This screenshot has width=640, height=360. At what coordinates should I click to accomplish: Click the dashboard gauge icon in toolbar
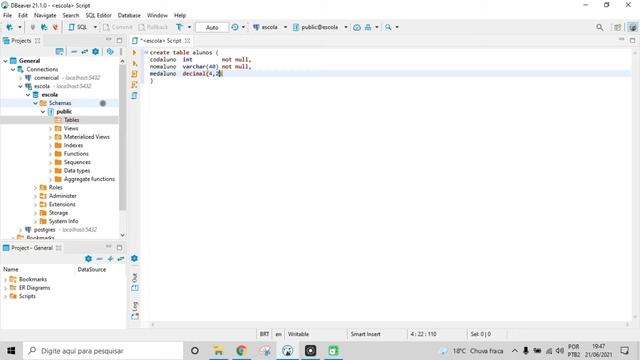coord(357,27)
